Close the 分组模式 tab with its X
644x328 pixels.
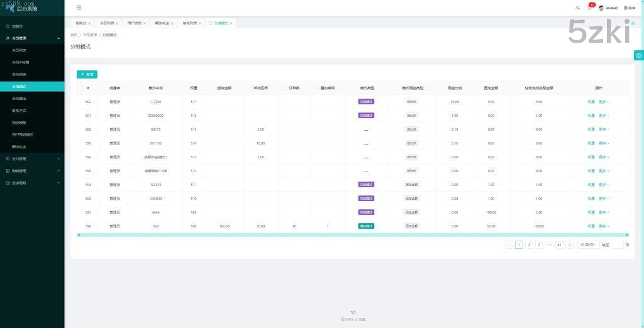tap(231, 23)
